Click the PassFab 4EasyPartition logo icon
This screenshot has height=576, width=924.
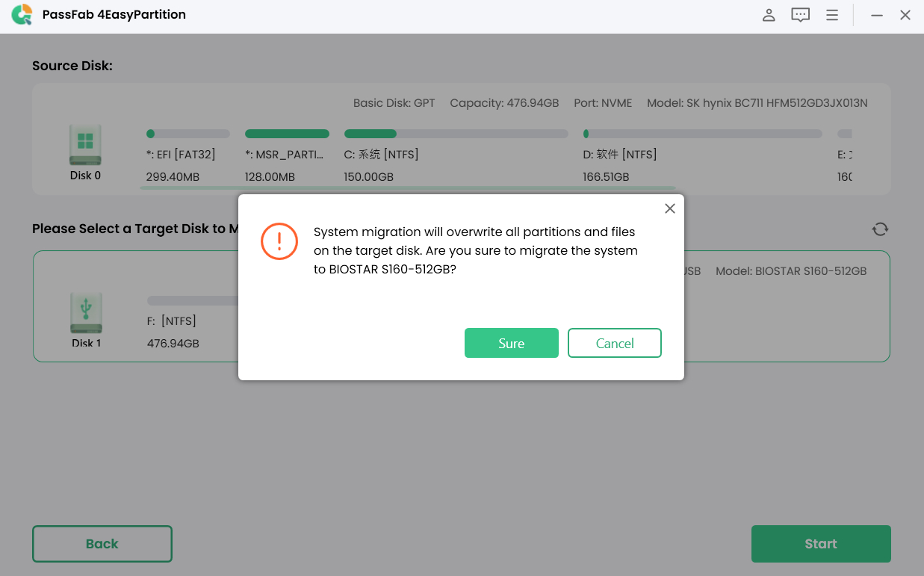coord(21,14)
